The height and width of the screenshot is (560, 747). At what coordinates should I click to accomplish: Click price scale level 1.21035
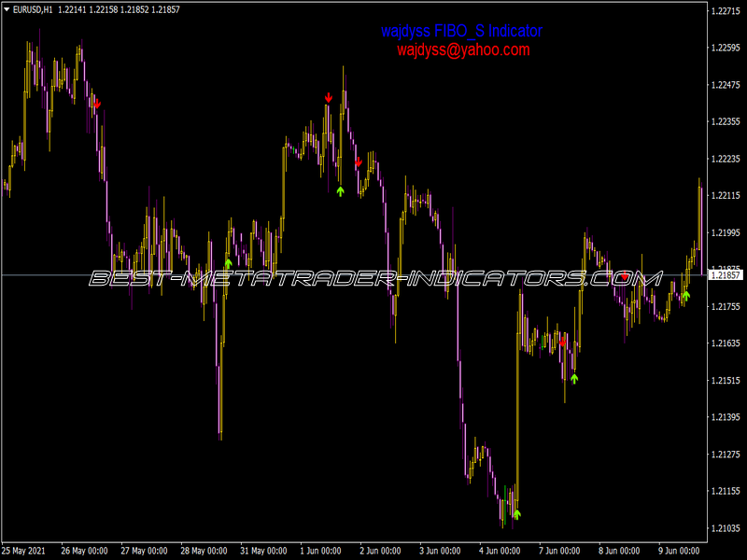(726, 527)
